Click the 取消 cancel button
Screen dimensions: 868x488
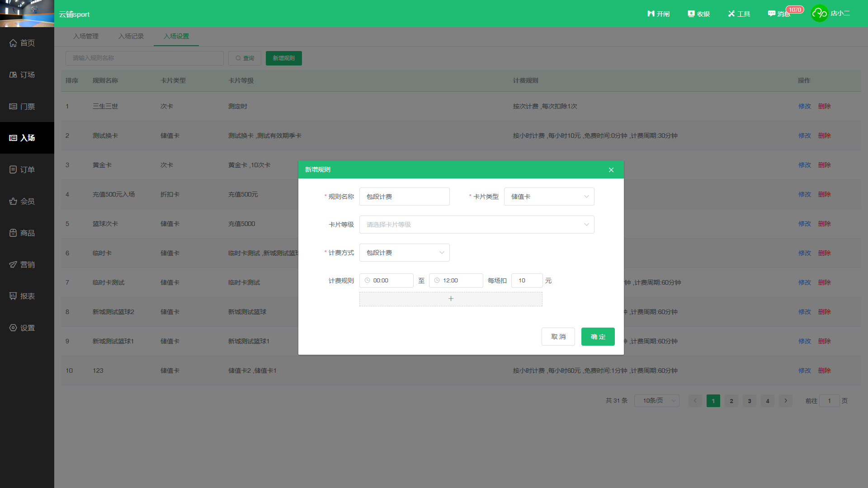point(558,337)
